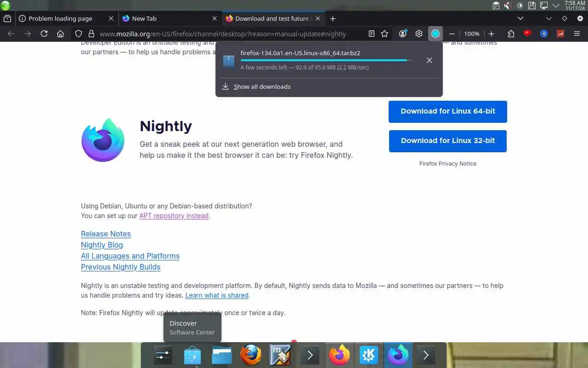Open the Downloads toolbar button
Screen dimensions: 588x368
pyautogui.click(x=435, y=34)
